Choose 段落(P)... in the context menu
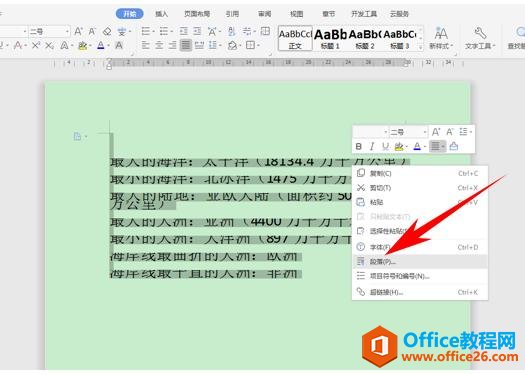Screen dimensions: 525x374 [x=420, y=261]
